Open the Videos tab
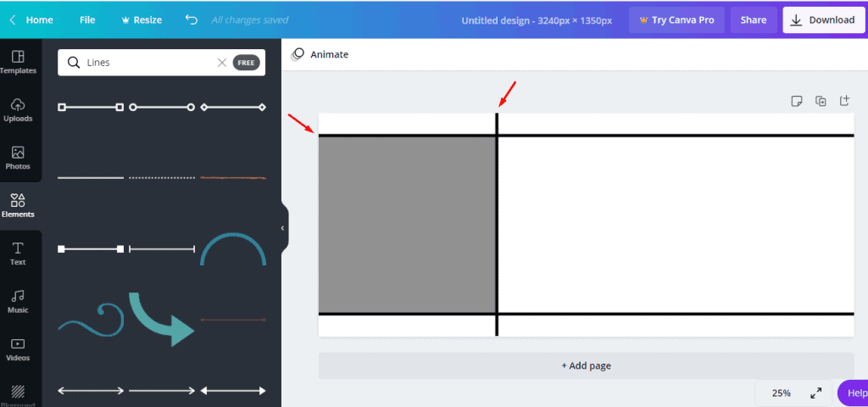Viewport: 868px width, 407px height. pos(18,349)
